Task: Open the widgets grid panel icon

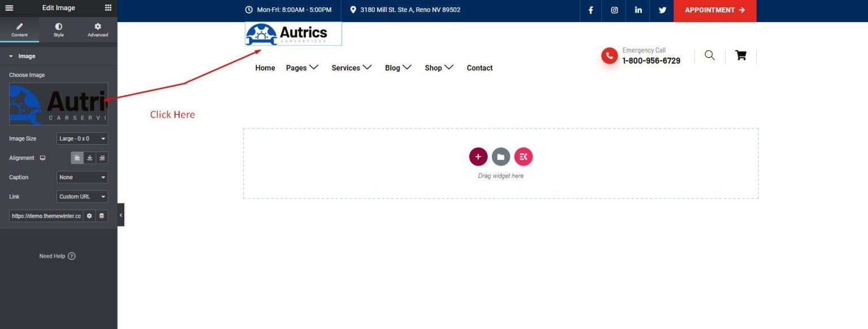Action: click(108, 8)
